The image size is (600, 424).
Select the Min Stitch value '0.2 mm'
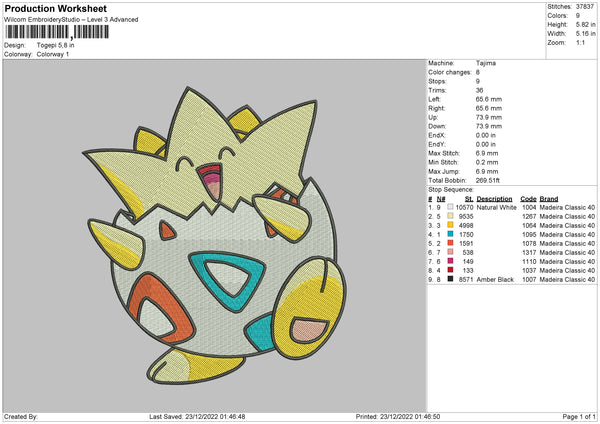[487, 162]
